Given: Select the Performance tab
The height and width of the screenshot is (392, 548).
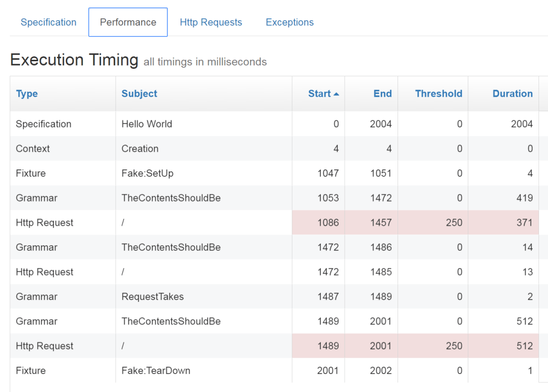Looking at the screenshot, I should 128,22.
